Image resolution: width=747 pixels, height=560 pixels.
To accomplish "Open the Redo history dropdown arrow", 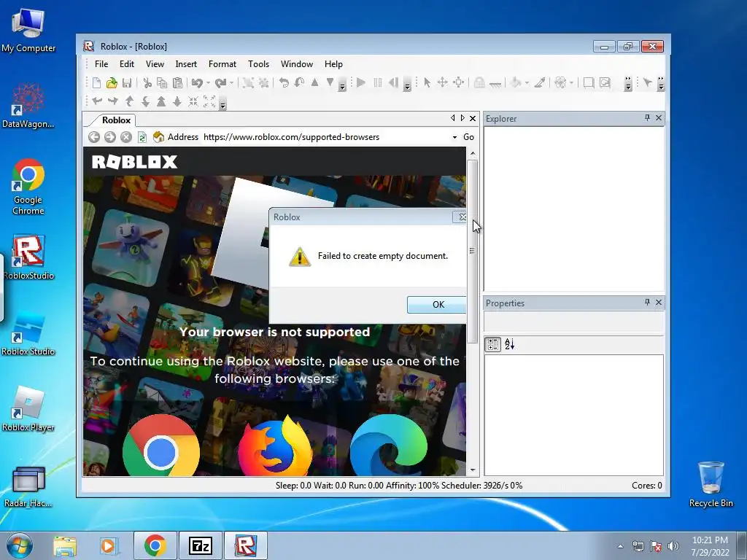I will [231, 83].
